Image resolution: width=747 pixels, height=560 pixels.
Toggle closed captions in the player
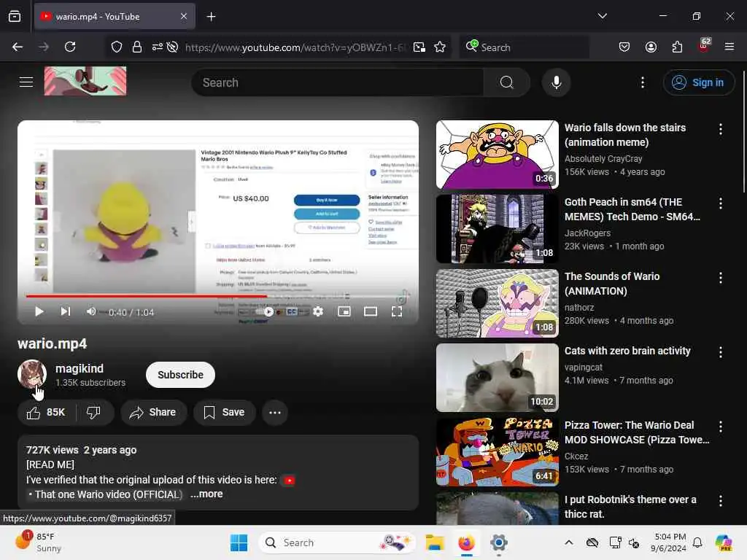click(x=292, y=312)
